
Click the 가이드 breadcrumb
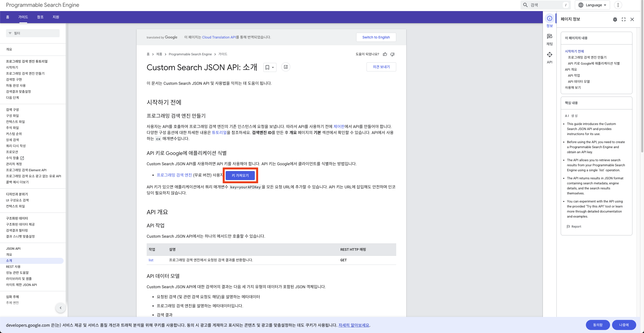pos(223,54)
